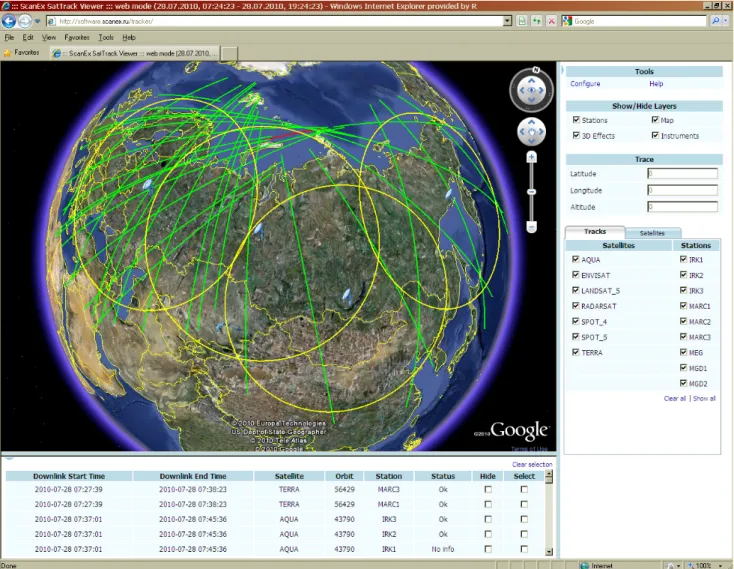Click the zoom slider handle
The image size is (734, 569).
click(531, 192)
